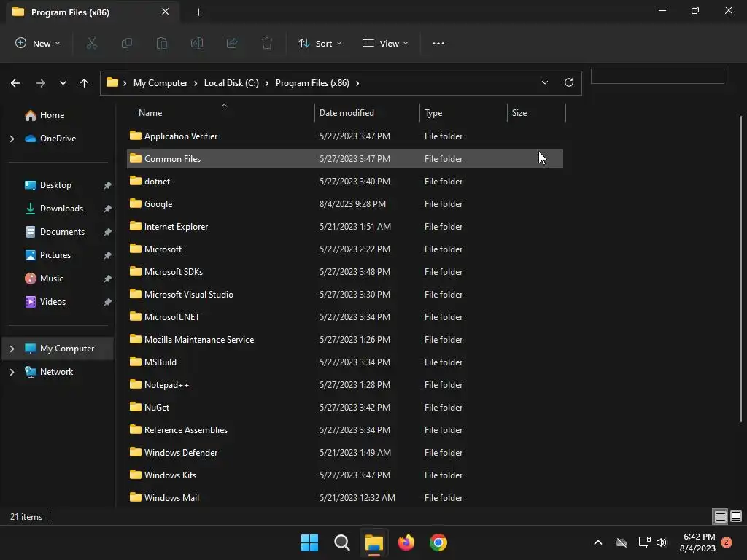Select the Internet Explorer folder
This screenshot has width=747, height=560.
pyautogui.click(x=345, y=227)
